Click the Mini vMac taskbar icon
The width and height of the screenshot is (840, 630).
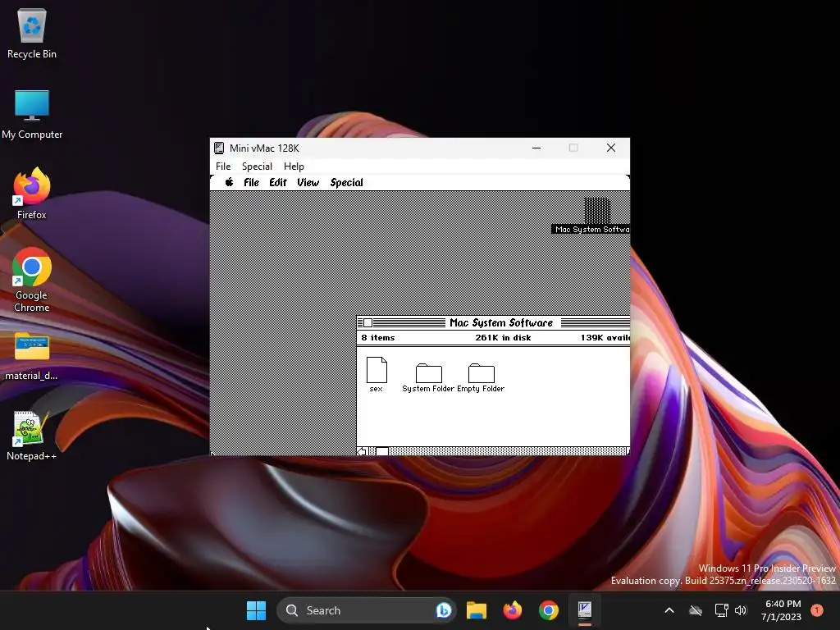(584, 610)
